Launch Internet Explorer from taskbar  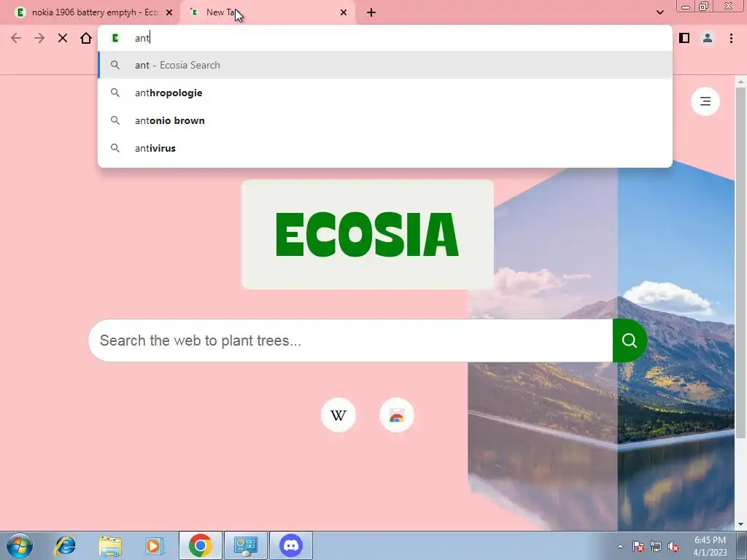click(x=65, y=545)
